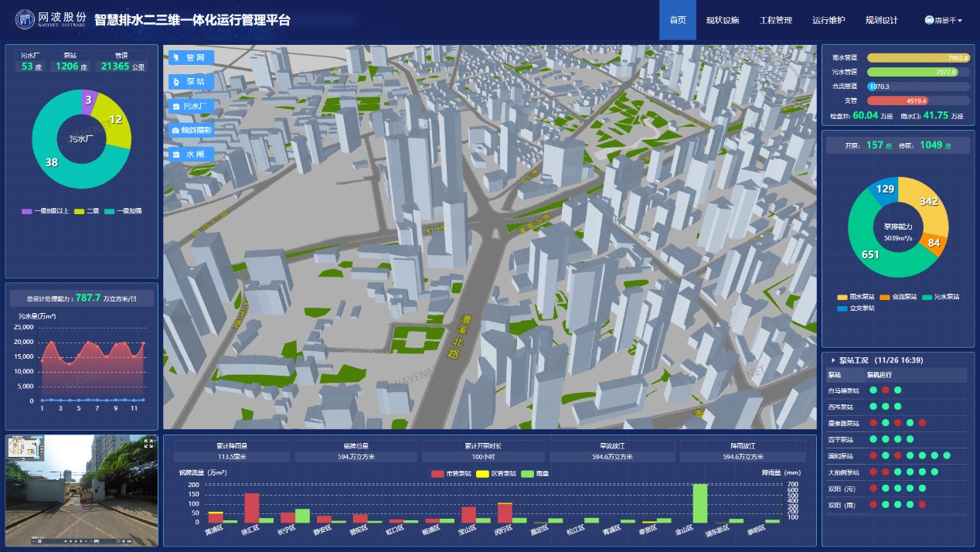Open the 工程管理 menu
Viewport: 980px width, 552px height.
click(776, 20)
